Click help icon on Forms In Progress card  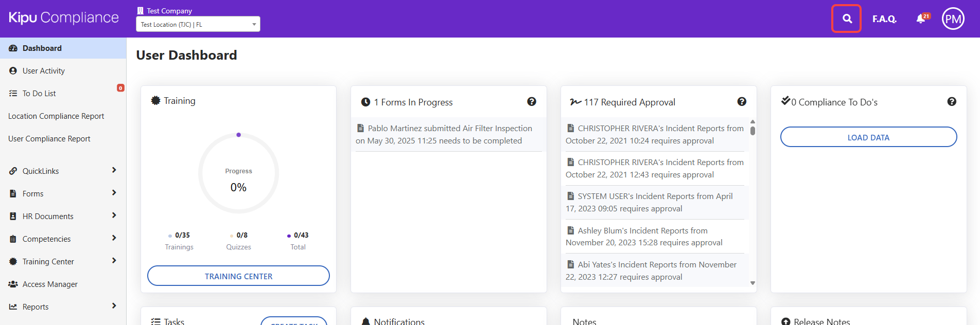(x=532, y=102)
